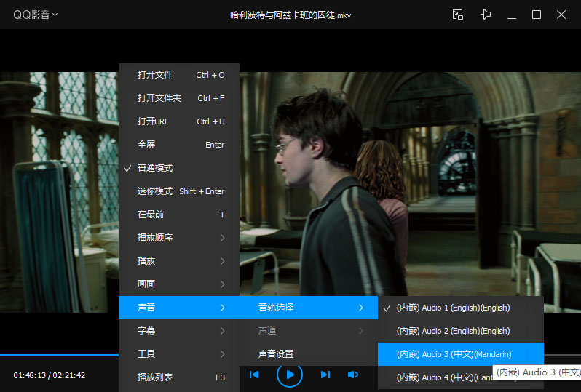Pin the window on top
Viewport: 581px width, 392px height.
(486, 15)
